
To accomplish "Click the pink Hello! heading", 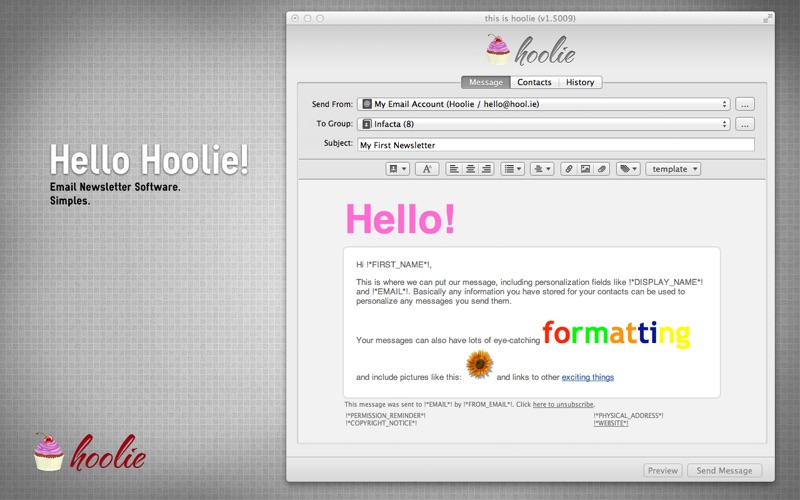I will (x=400, y=219).
